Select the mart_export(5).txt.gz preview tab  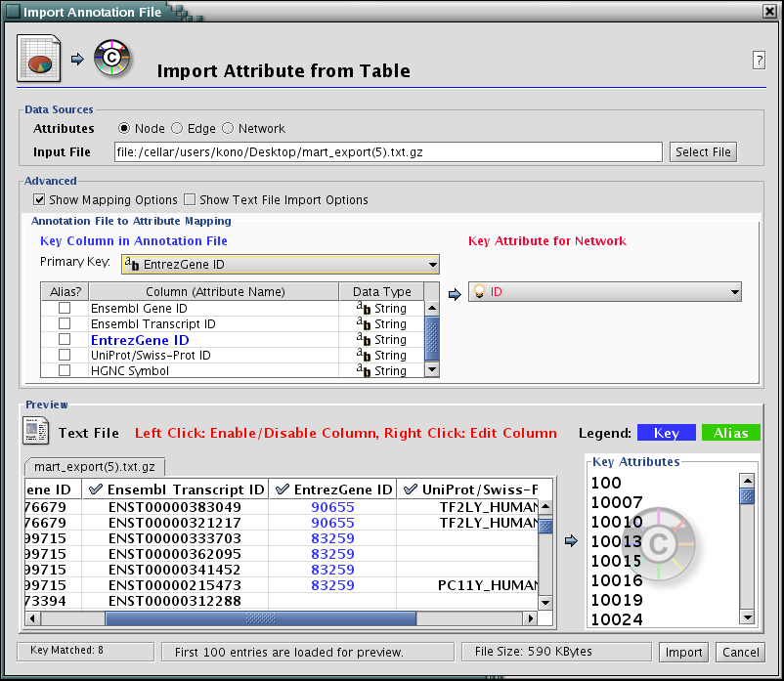pyautogui.click(x=95, y=466)
